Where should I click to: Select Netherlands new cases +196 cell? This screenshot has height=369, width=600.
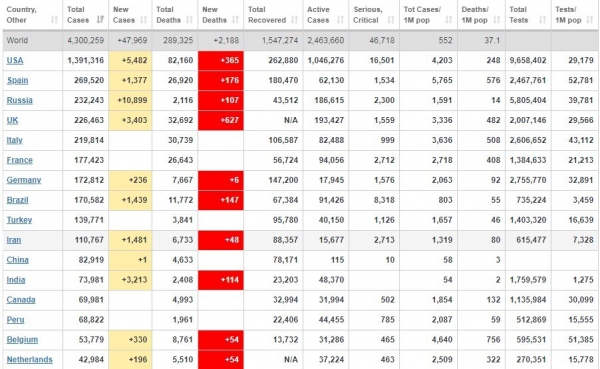130,359
